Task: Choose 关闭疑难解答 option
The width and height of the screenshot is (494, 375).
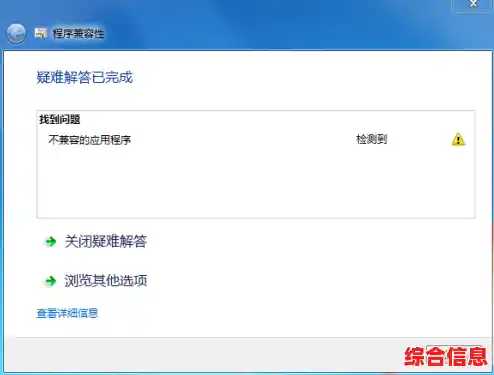Action: tap(106, 241)
